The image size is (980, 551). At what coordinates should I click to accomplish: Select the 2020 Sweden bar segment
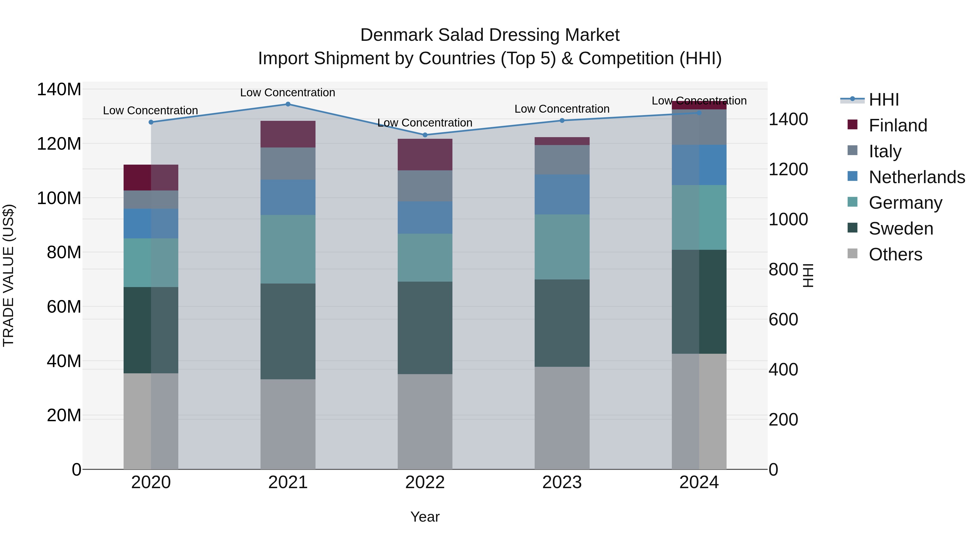coord(151,330)
